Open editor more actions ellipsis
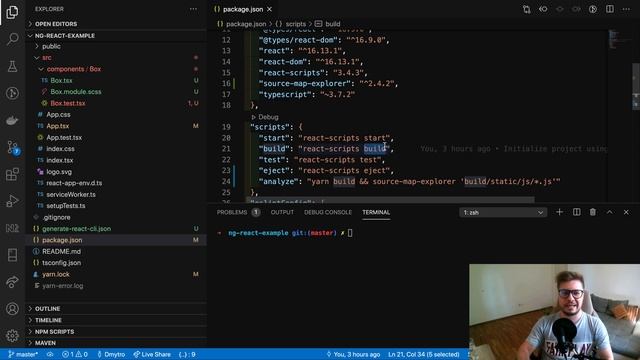The image size is (640, 360). [x=626, y=9]
